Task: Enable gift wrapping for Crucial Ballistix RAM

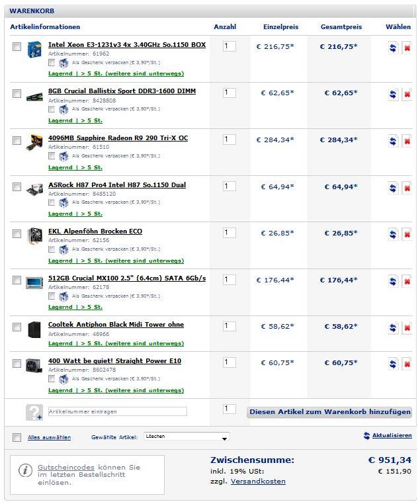Action: (52, 109)
